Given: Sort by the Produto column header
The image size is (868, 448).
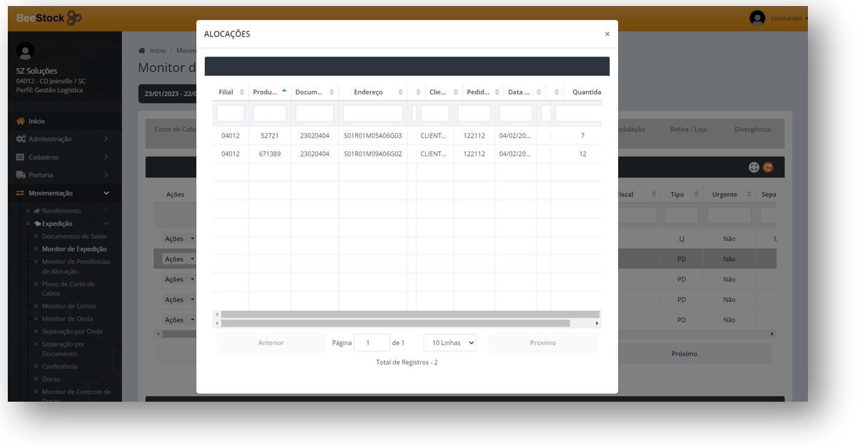Looking at the screenshot, I should point(265,92).
